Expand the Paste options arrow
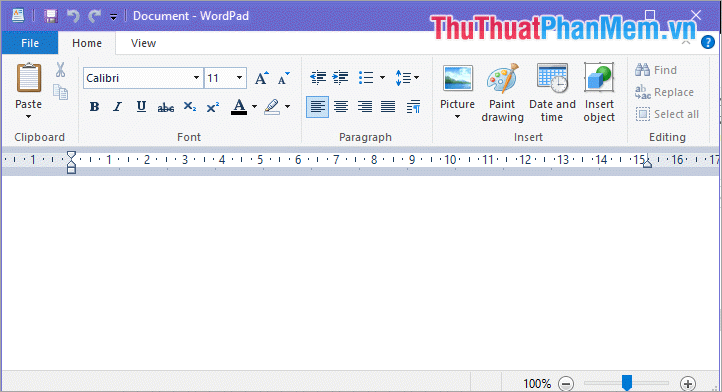 pos(29,117)
